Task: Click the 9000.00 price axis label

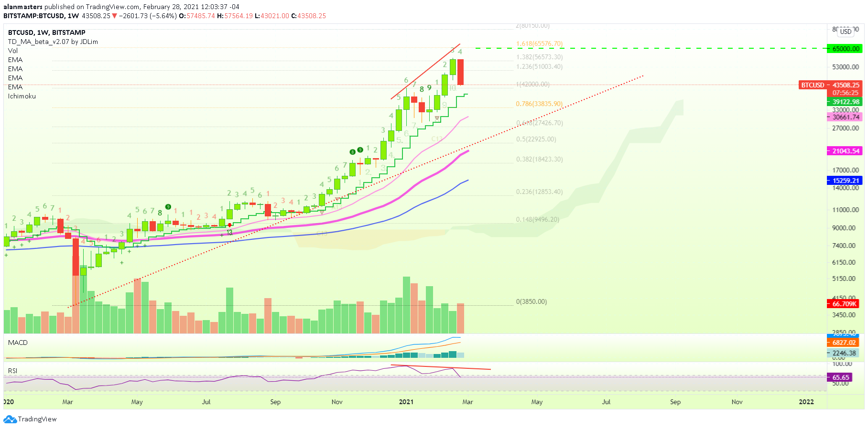Action: pos(844,228)
